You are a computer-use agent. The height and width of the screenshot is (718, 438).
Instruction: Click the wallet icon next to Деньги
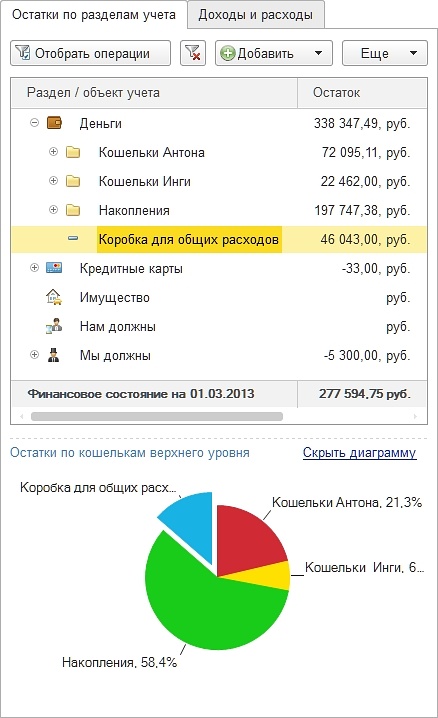[54, 123]
